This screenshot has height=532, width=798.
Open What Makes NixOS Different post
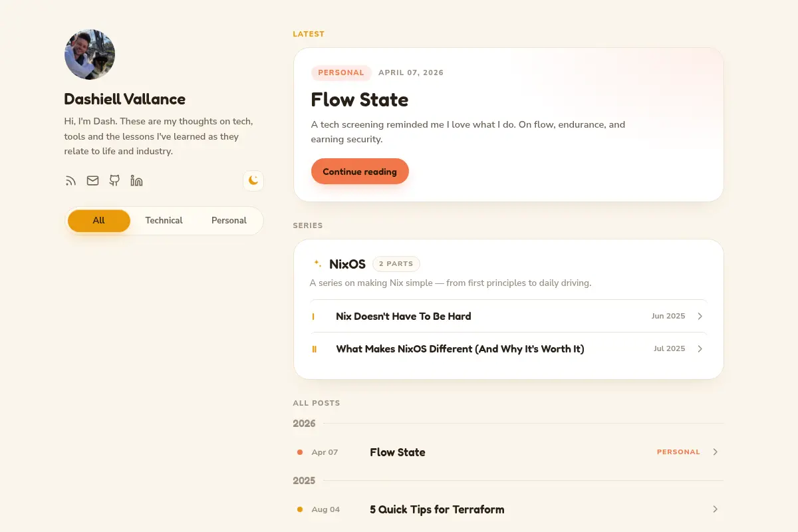460,348
